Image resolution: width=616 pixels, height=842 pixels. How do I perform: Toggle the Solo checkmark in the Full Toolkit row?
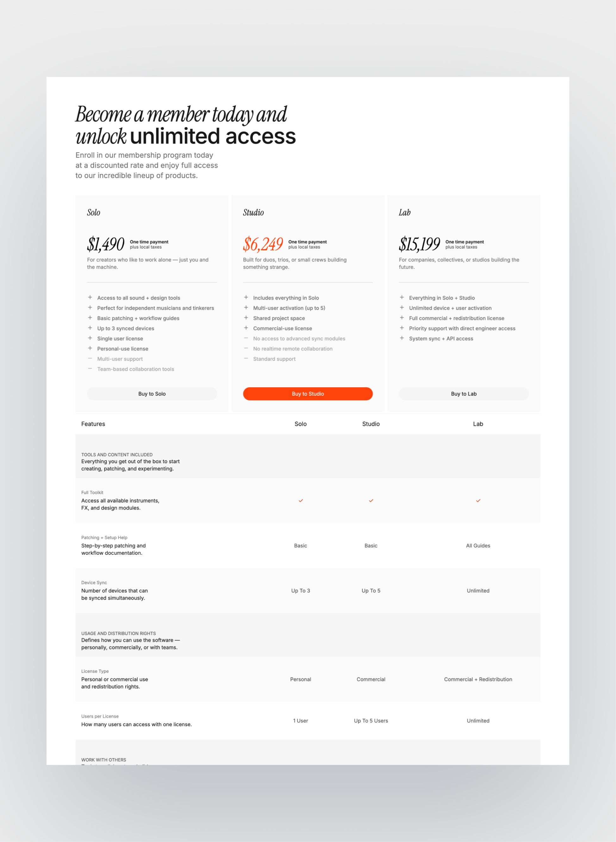coord(301,501)
